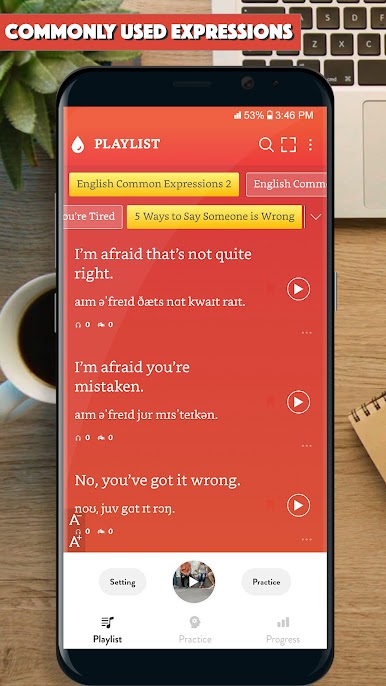Switch to Playlist in bottom navigation
Screen dimensions: 386x686
(x=108, y=630)
